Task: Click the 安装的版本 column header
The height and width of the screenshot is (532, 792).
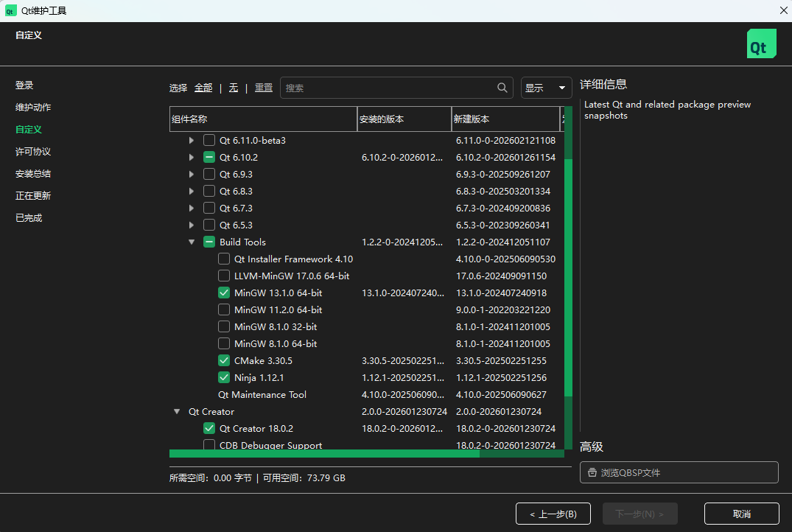Action: click(404, 119)
